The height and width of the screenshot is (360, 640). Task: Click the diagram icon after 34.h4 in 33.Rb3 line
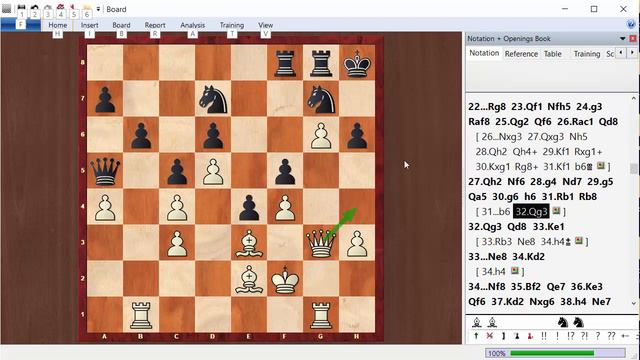pos(578,241)
